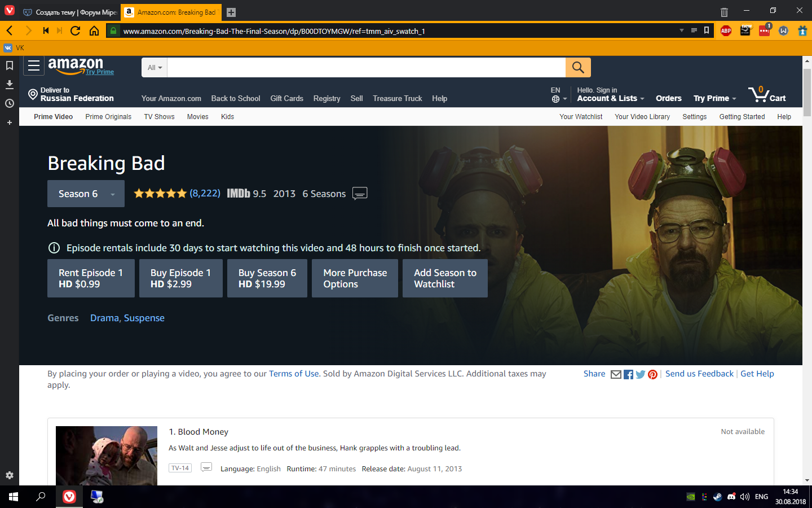
Task: Open the EN language selector
Action: (x=559, y=94)
